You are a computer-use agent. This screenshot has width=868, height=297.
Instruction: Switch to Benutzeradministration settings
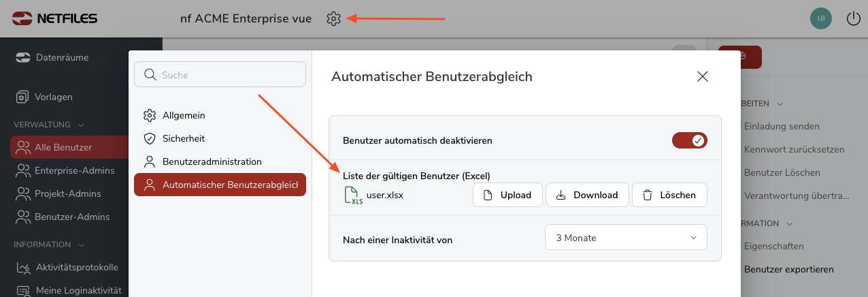point(212,161)
